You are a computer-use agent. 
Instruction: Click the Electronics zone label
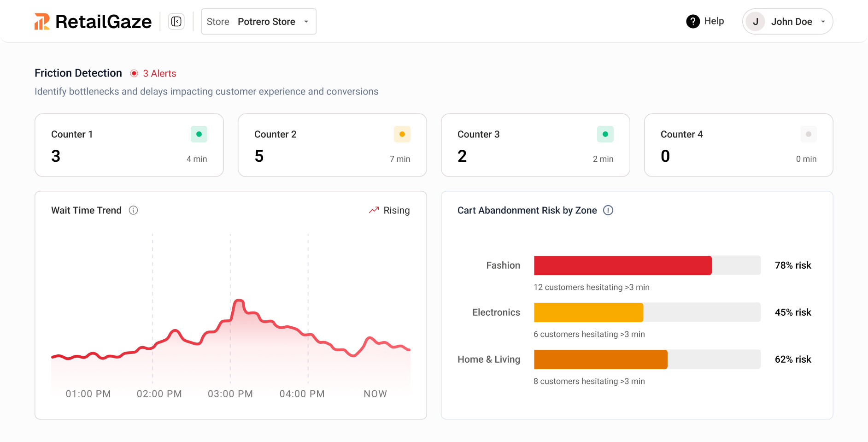[x=496, y=312]
